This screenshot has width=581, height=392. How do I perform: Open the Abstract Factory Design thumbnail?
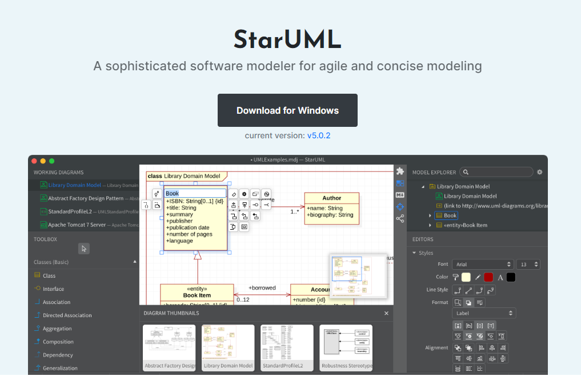tap(169, 347)
